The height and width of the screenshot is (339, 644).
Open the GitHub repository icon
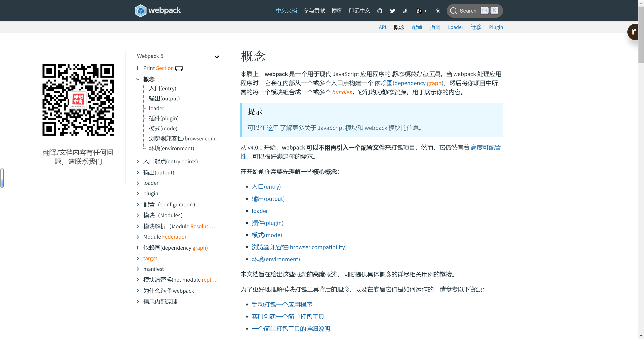380,11
